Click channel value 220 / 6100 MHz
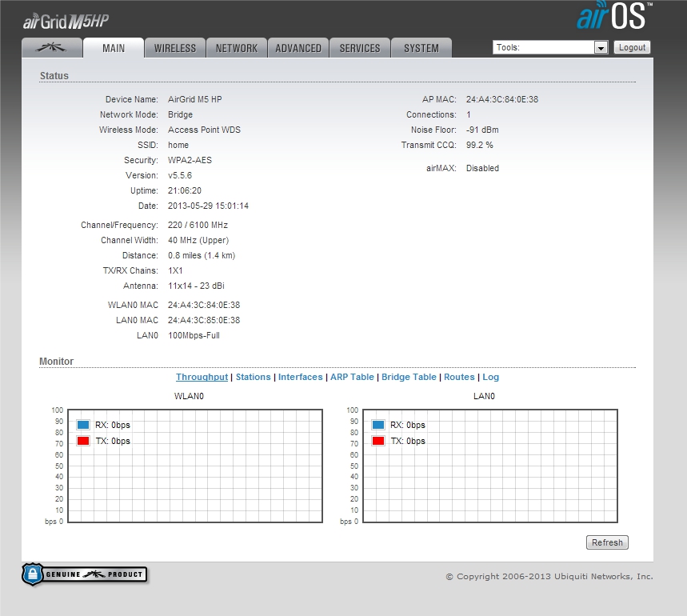Viewport: 687px width, 616px height. [x=198, y=225]
